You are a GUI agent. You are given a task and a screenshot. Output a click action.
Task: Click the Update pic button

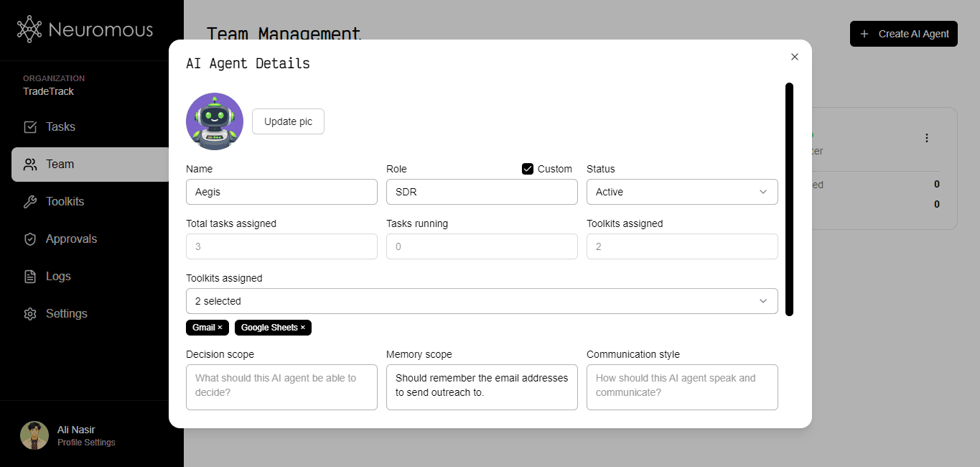point(288,121)
